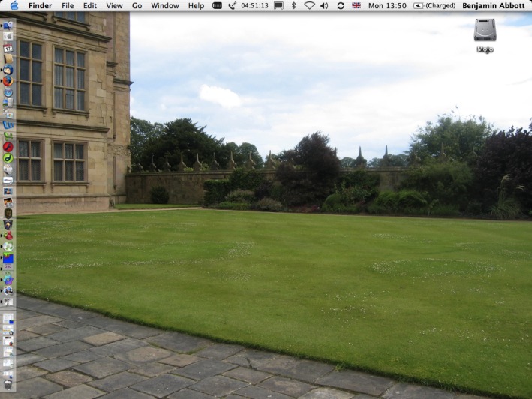This screenshot has width=532, height=399.
Task: Open the Bluetooth status menu
Action: 294,5
